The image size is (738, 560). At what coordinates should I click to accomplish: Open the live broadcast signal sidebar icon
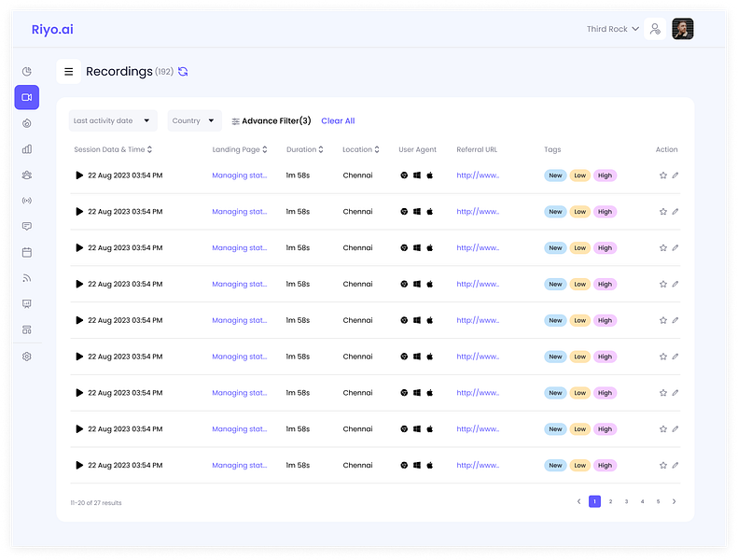click(x=27, y=201)
